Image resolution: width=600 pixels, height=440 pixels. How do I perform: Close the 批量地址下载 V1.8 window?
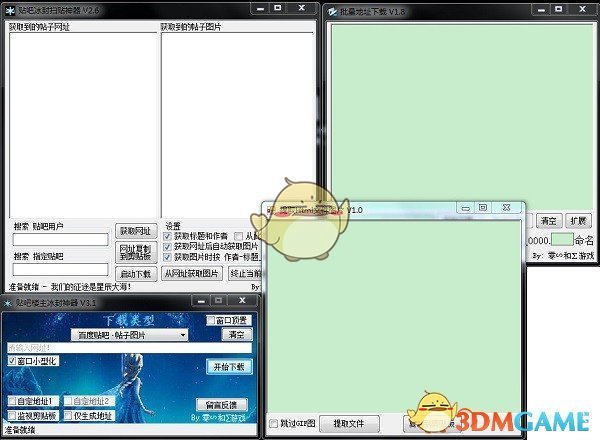pyautogui.click(x=582, y=9)
